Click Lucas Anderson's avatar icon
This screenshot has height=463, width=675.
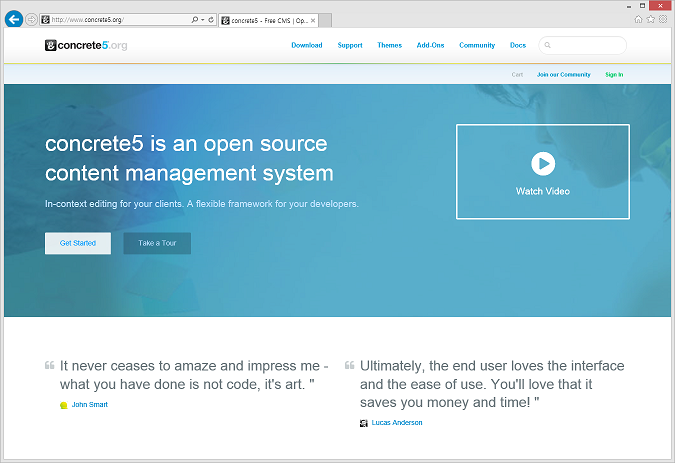point(364,423)
